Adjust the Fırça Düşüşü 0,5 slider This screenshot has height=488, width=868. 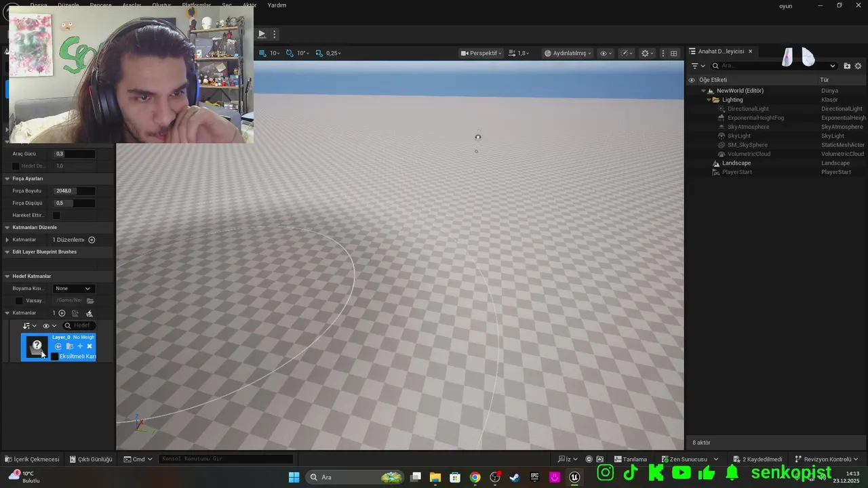pos(74,203)
